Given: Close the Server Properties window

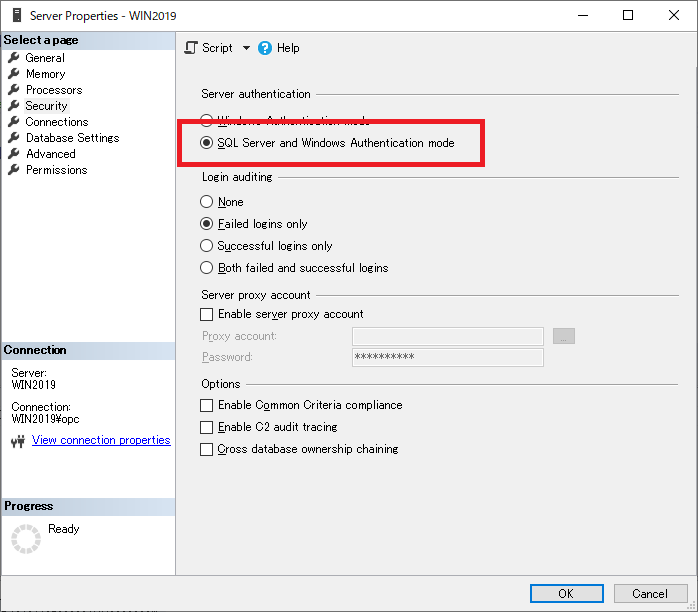Looking at the screenshot, I should point(674,15).
